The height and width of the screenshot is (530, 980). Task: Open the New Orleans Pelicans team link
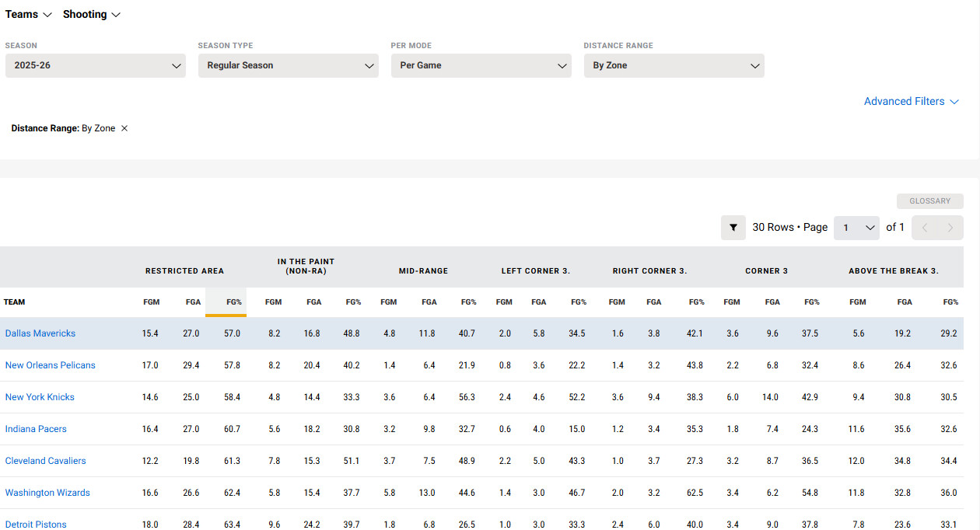51,365
